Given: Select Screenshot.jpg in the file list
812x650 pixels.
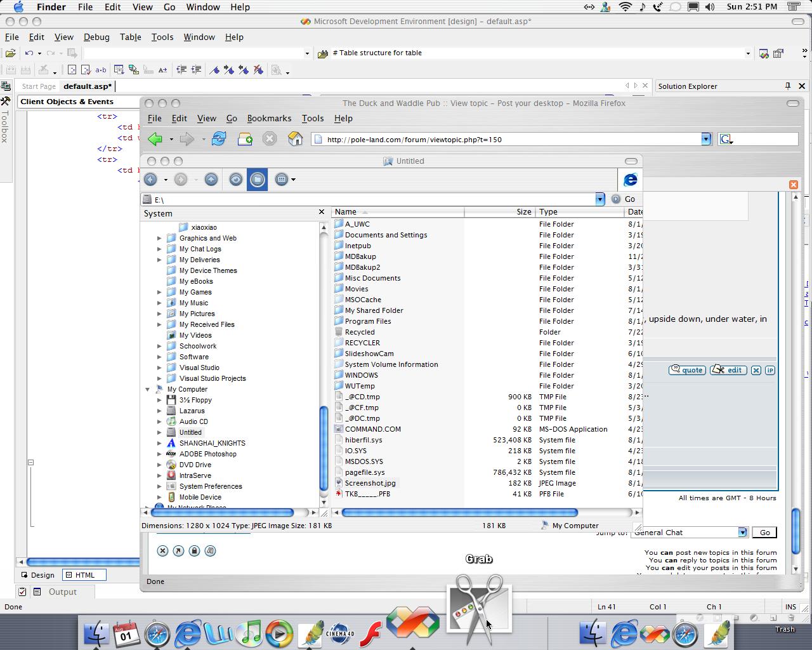Looking at the screenshot, I should coord(370,483).
